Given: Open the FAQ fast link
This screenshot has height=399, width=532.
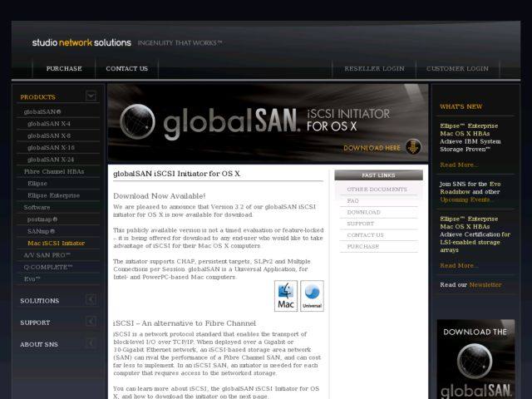Looking at the screenshot, I should click(x=353, y=201).
